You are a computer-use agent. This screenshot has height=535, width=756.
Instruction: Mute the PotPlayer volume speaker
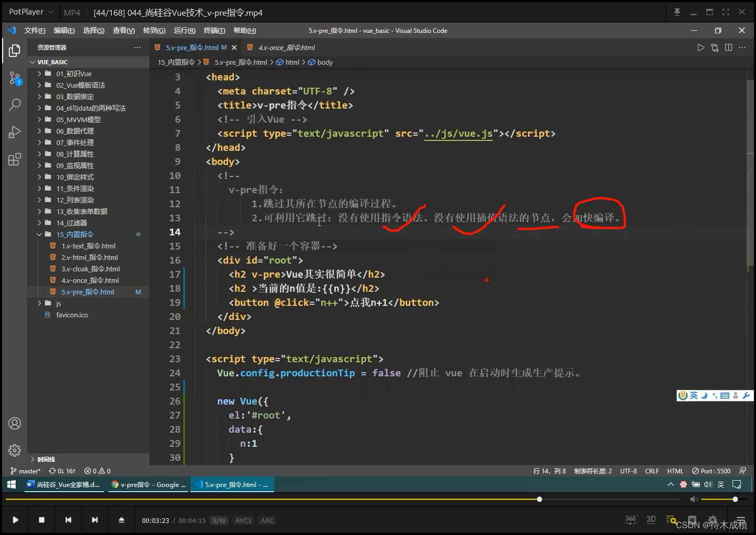pyautogui.click(x=693, y=500)
